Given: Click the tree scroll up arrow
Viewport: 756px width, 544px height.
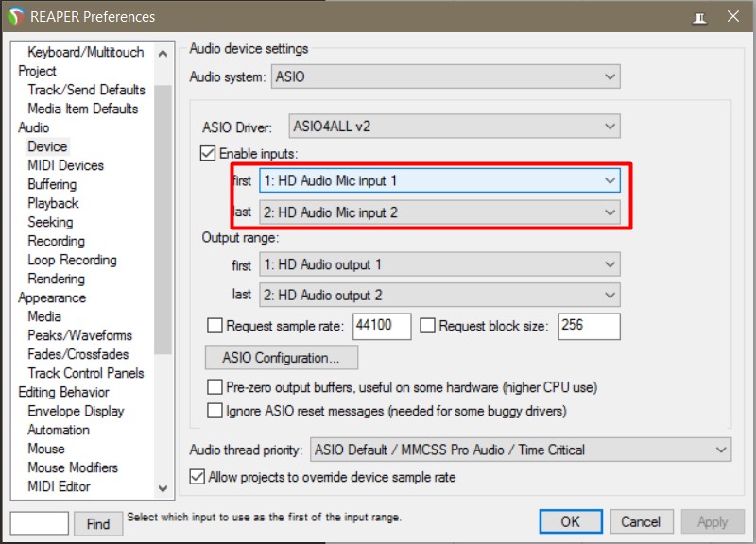Looking at the screenshot, I should 163,54.
